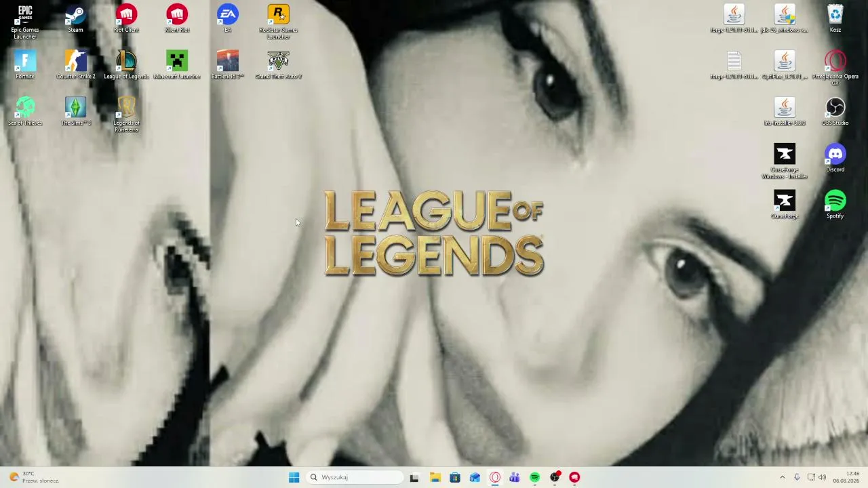Select the forge Java jar file icon
Screen dimensions: 868x488
pos(734,19)
